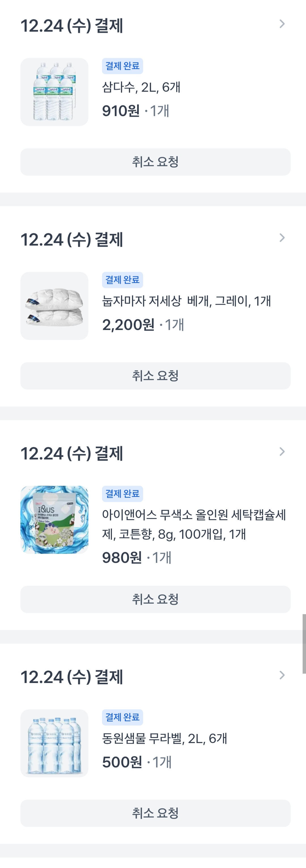Open 아이앤어스 세탁캡슐세제 product title
This screenshot has width=306, height=868.
tap(194, 524)
